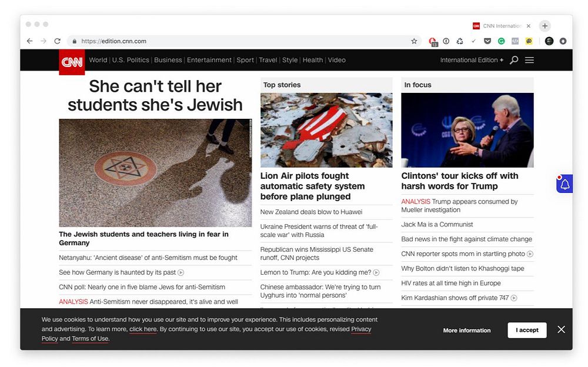Open CNN poll about blaming Jews link
This screenshot has height=367, width=588.
click(x=142, y=287)
